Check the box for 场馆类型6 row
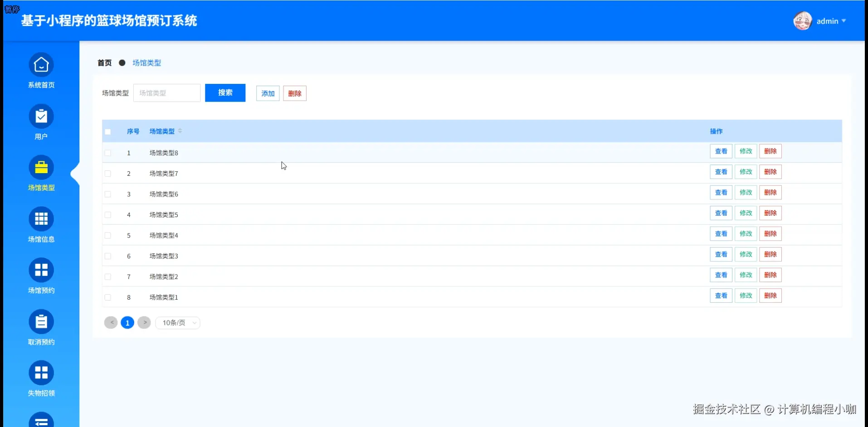The image size is (868, 427). tap(108, 194)
